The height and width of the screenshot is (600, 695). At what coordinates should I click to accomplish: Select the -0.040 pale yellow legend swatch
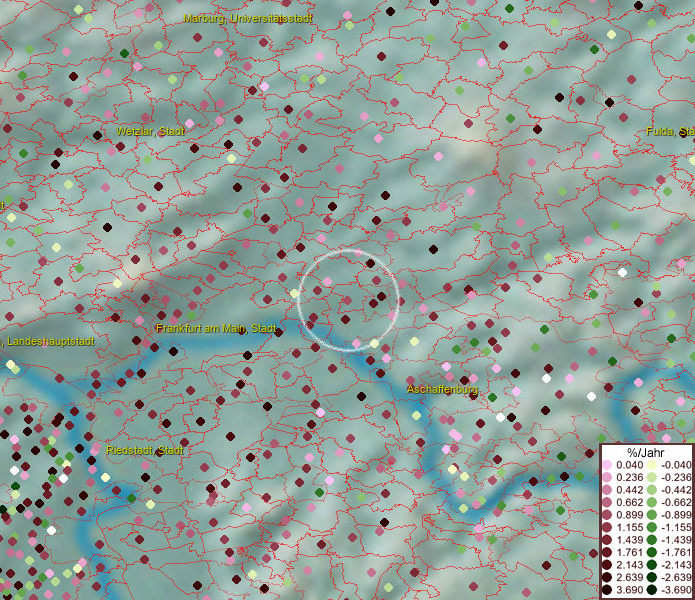tap(652, 465)
